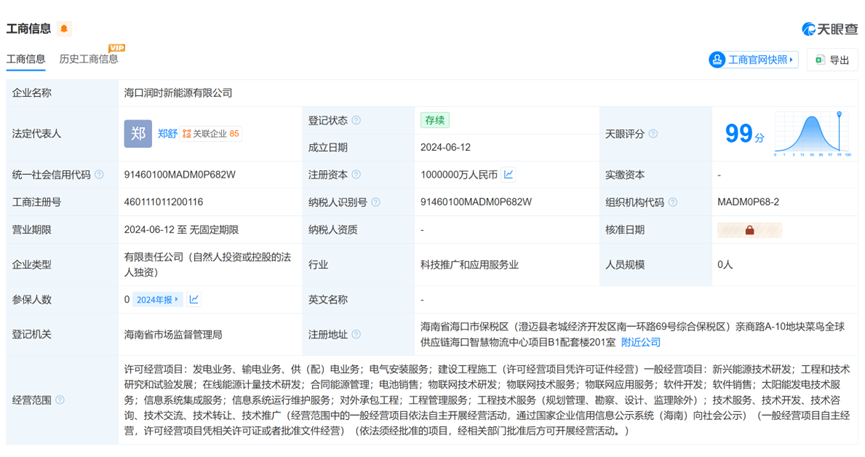This screenshot has width=865, height=457.
Task: Click the orange bell alert icon
Action: point(65,29)
